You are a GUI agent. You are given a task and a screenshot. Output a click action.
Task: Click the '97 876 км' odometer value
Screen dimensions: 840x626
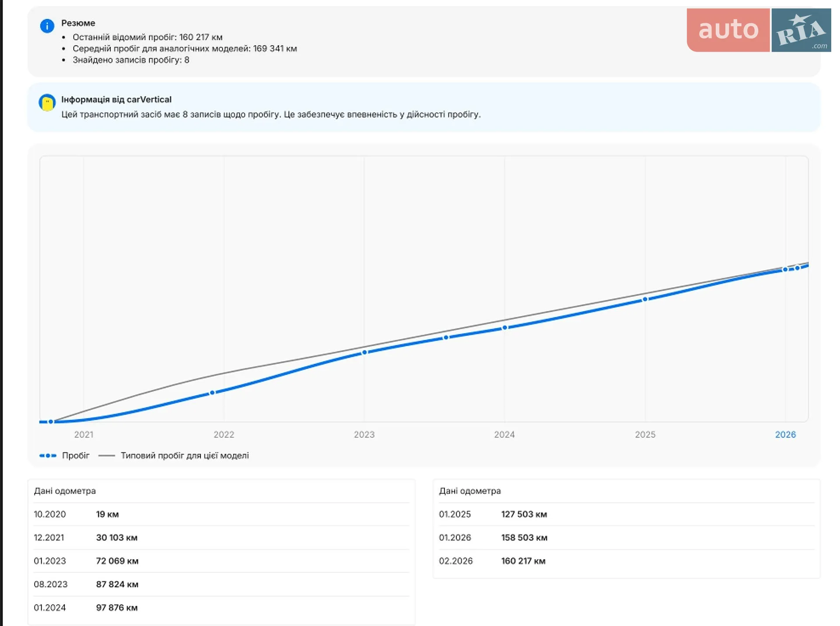(116, 608)
